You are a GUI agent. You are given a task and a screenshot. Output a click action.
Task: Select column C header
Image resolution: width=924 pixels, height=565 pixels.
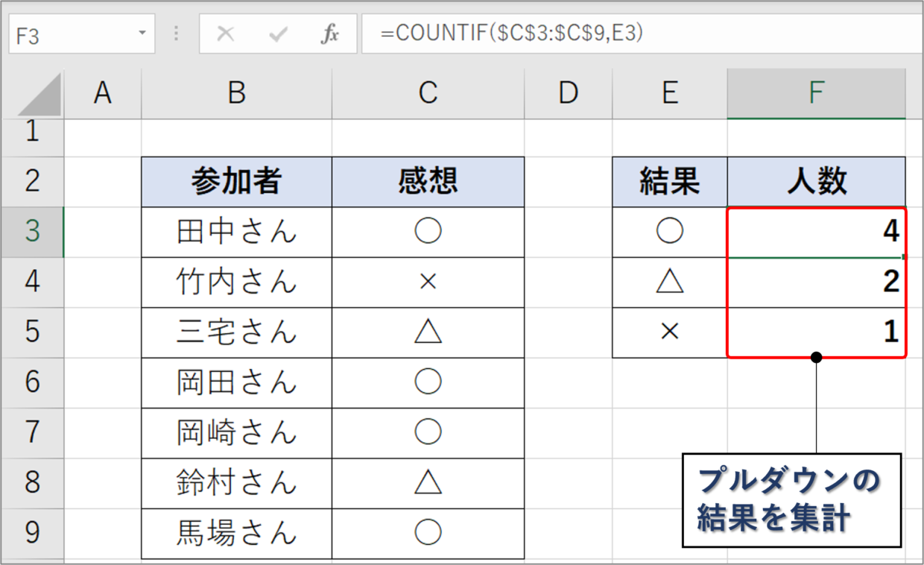(x=428, y=93)
